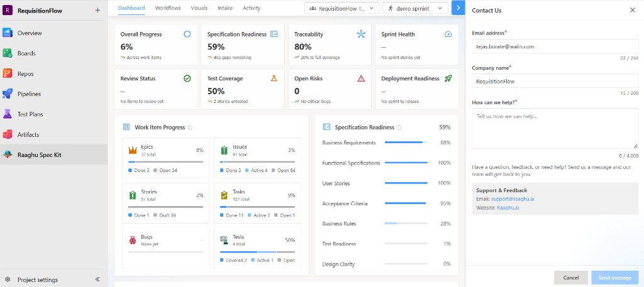The width and height of the screenshot is (644, 287).
Task: Click the Work Item Progress info icon
Action: point(190,127)
